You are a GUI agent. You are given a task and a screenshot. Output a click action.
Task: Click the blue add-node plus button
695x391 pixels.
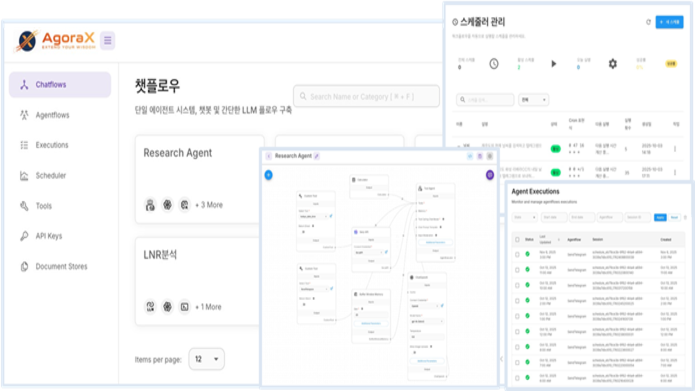269,175
